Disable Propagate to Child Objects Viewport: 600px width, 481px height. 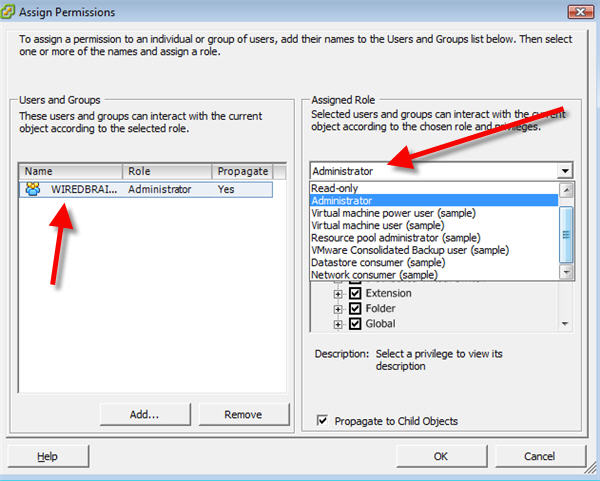(x=322, y=421)
